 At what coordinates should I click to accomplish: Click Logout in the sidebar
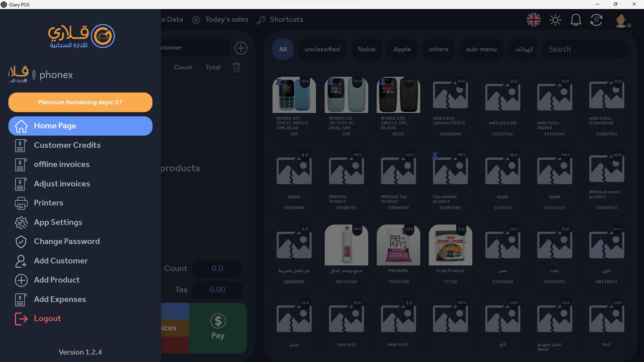47,318
